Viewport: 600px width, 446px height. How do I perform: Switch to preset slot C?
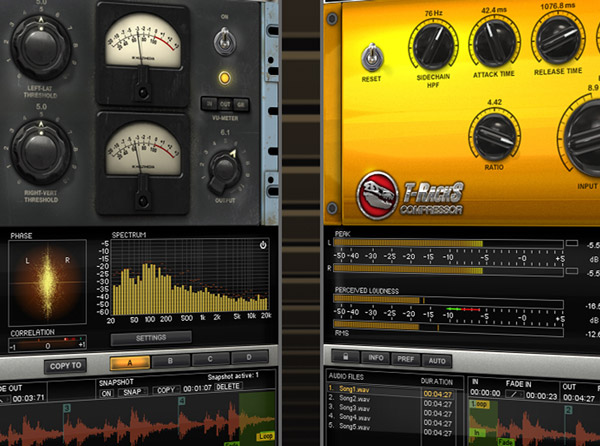tap(210, 359)
